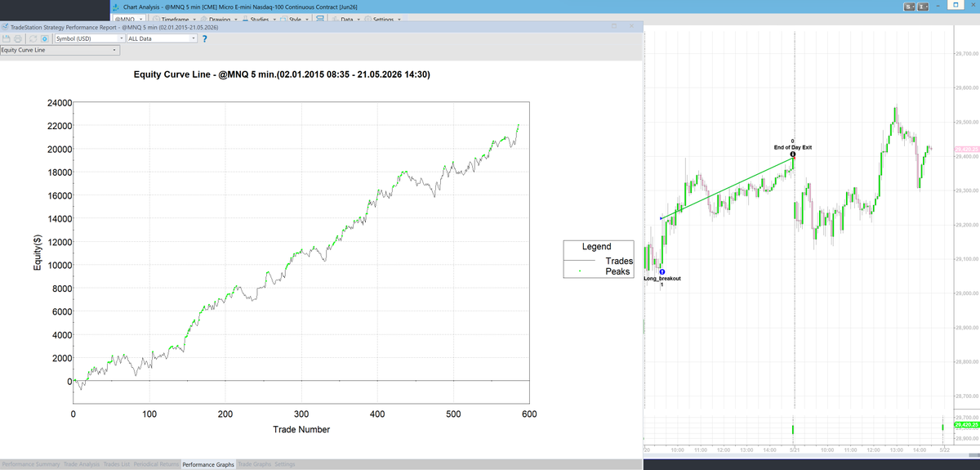
Task: Open the Drawing menu in Chart Analysis
Action: [x=220, y=19]
